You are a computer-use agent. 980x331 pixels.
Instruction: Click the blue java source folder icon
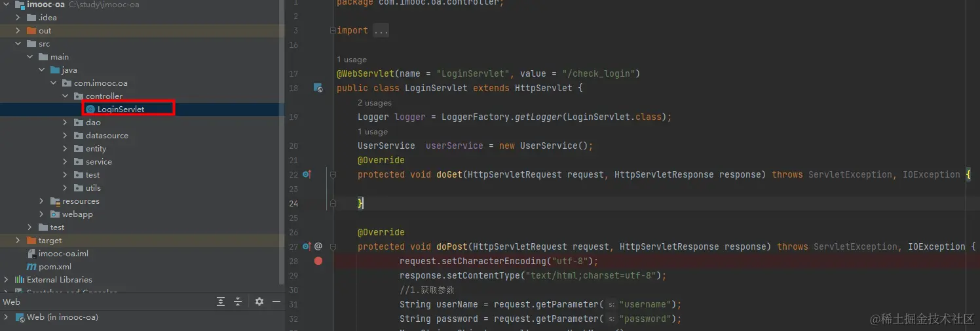[x=55, y=70]
